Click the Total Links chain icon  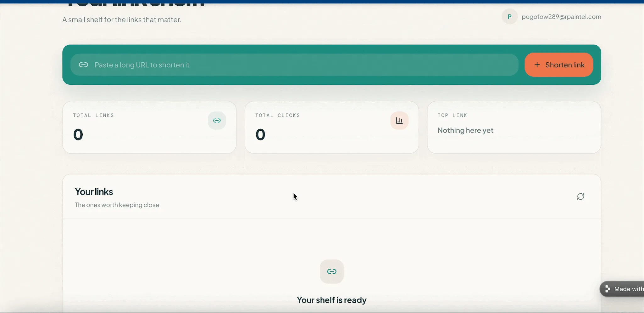(x=217, y=121)
